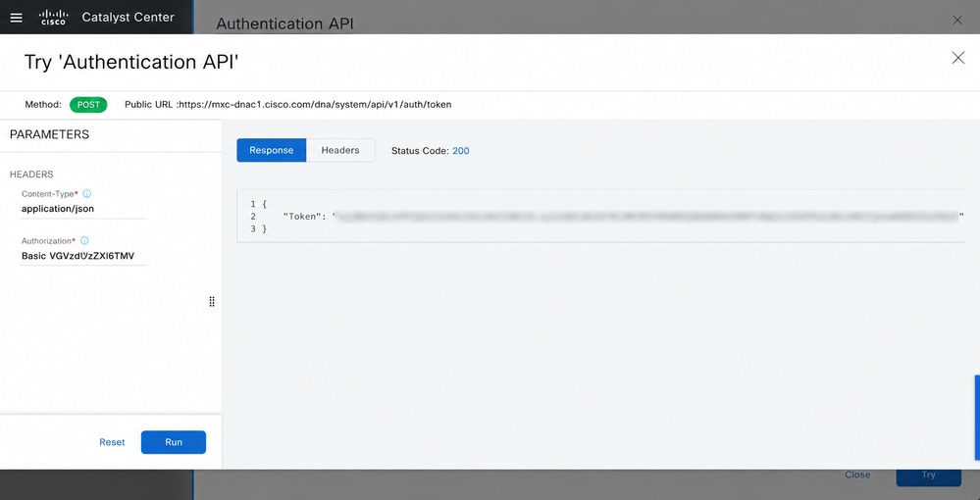Switch to the Headers tab

340,150
